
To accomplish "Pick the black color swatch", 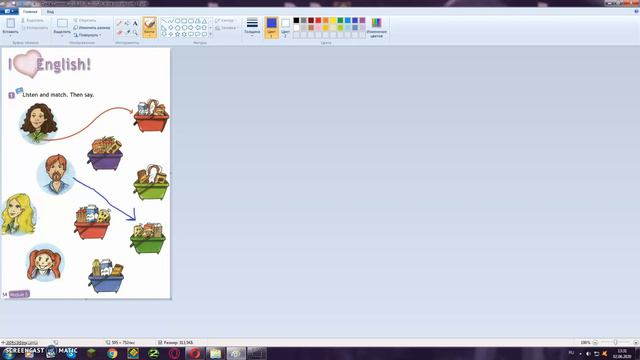I will click(296, 20).
